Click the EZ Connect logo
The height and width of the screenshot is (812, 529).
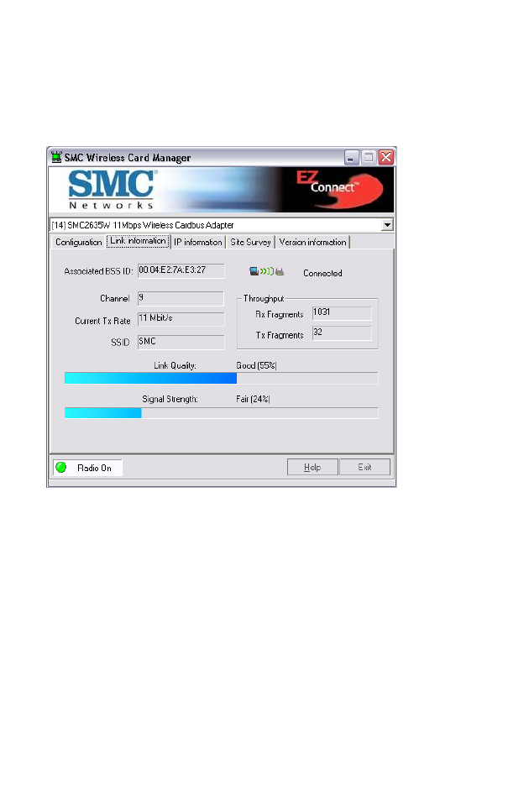coord(339,189)
